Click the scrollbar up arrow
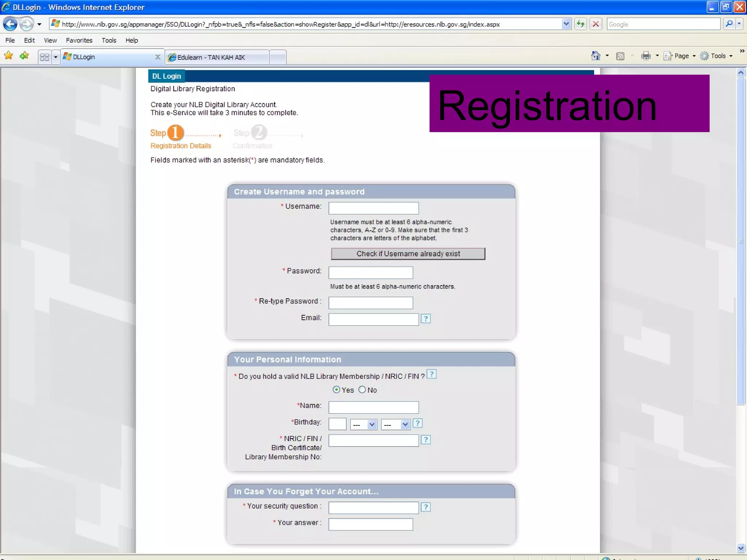Viewport: 747px width, 560px height. (x=741, y=73)
